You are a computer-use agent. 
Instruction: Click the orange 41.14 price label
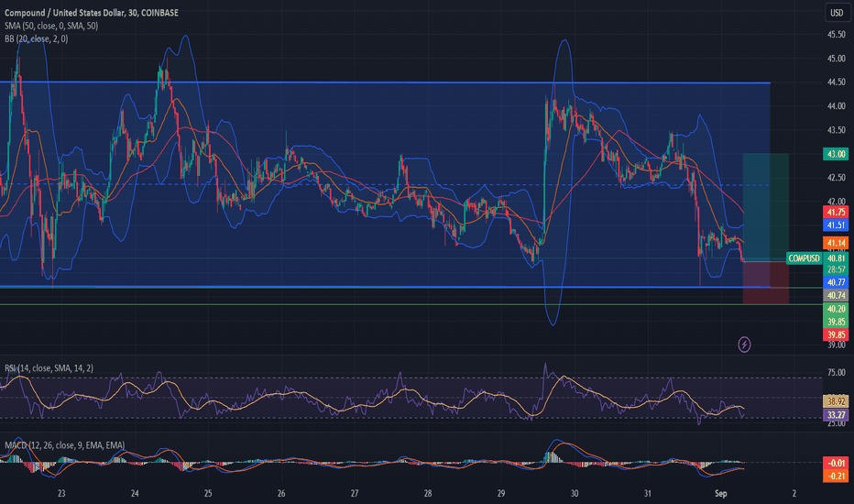(836, 243)
